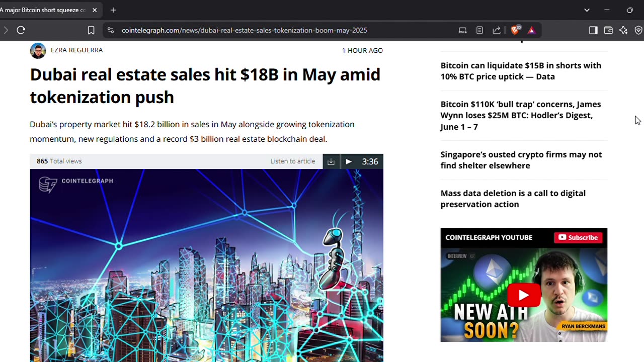Click 'Listen to article' label
The image size is (644, 362).
(x=293, y=161)
